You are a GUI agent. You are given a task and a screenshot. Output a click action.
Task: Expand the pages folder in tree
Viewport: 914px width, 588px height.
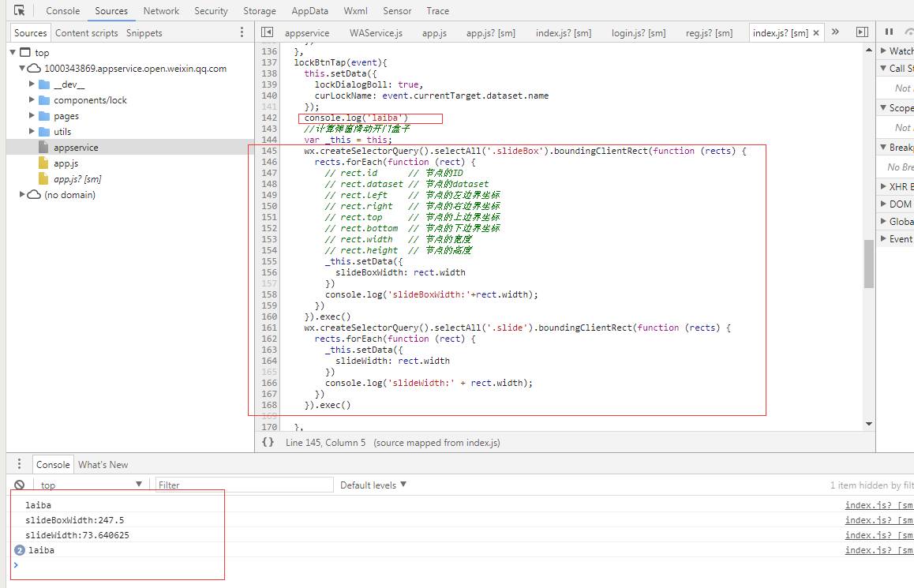click(32, 116)
